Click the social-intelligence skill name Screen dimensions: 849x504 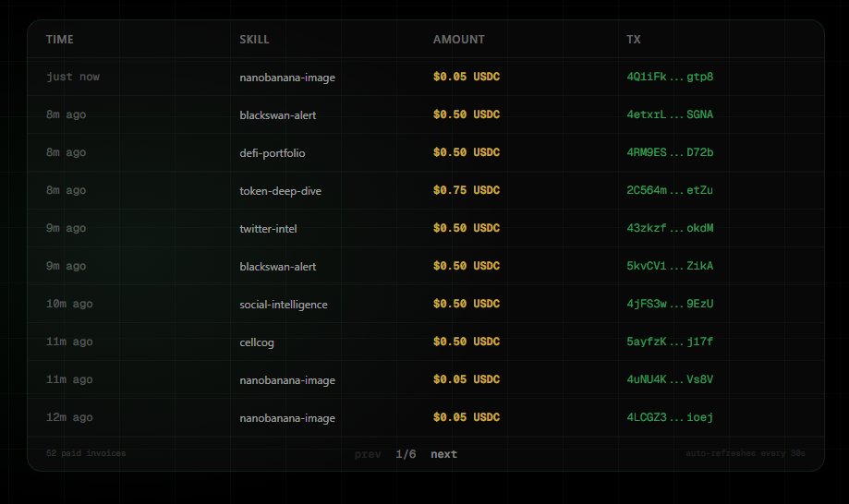[x=284, y=305]
